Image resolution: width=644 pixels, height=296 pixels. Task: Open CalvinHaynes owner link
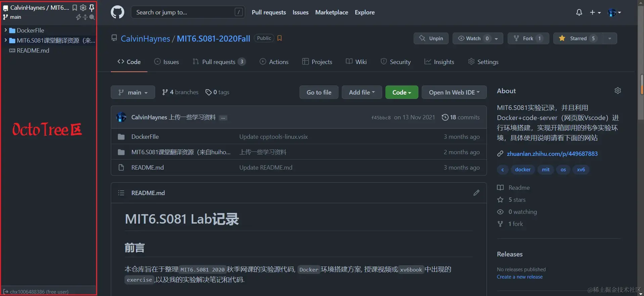point(145,39)
